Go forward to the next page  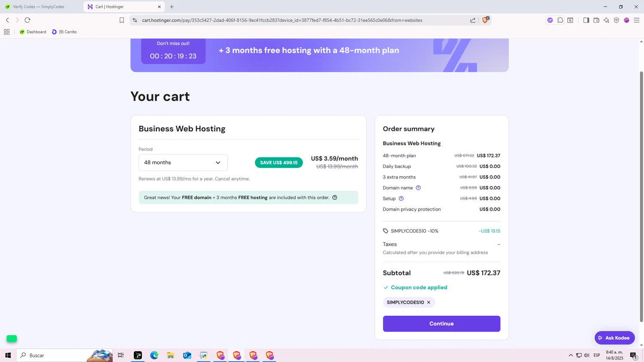tap(17, 20)
